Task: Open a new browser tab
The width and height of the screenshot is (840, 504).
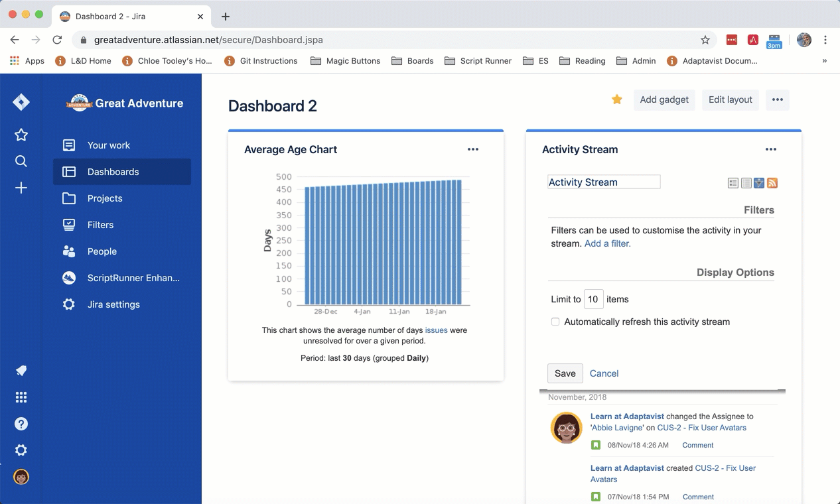Action: coord(226,17)
